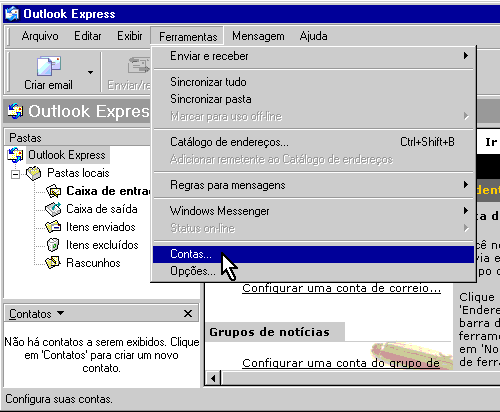Click the Itens excluídos trash icon
The width and height of the screenshot is (500, 412).
coord(53,245)
